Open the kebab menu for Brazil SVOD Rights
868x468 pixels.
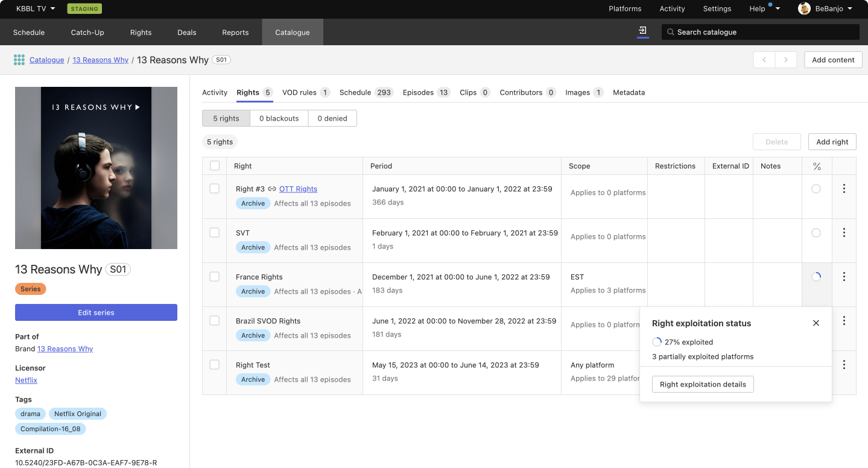tap(844, 321)
